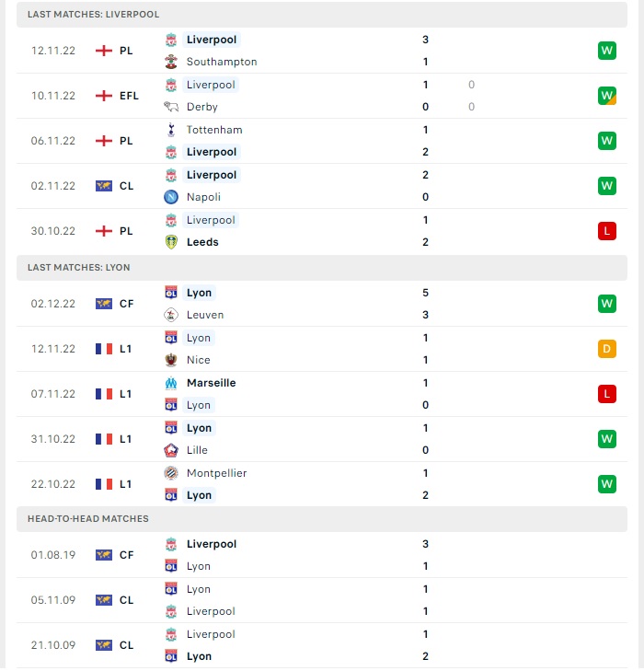Select the Marseille team name

[212, 383]
